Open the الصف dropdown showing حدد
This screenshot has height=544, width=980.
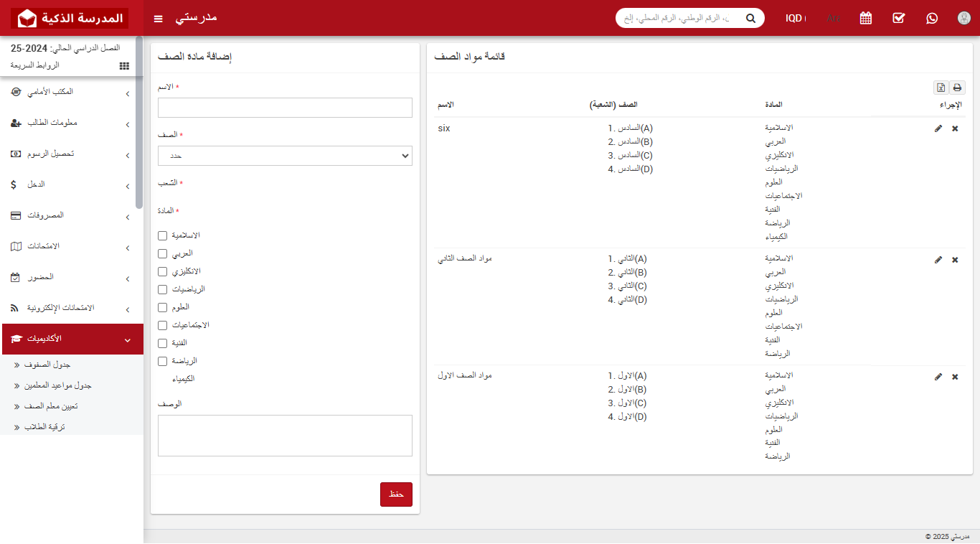click(284, 155)
